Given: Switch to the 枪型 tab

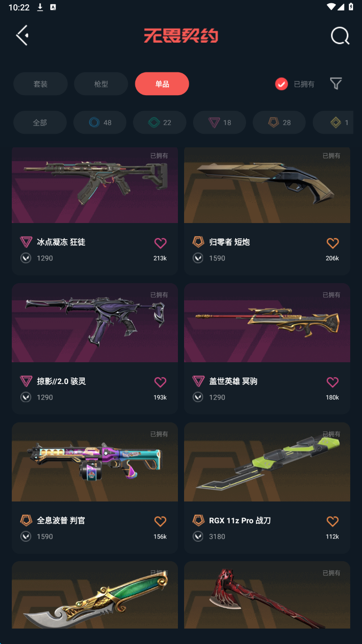Looking at the screenshot, I should click(101, 84).
